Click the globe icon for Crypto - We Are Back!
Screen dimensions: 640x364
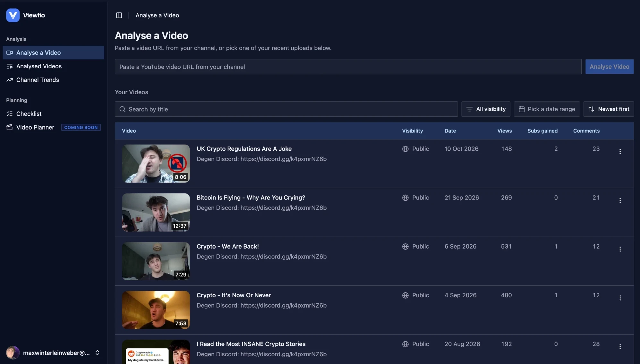[405, 247]
